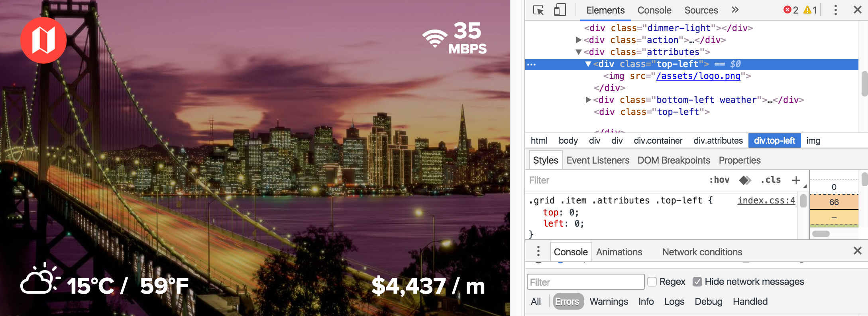Toggle the Warnings log level filter
The width and height of the screenshot is (868, 316).
pos(609,302)
